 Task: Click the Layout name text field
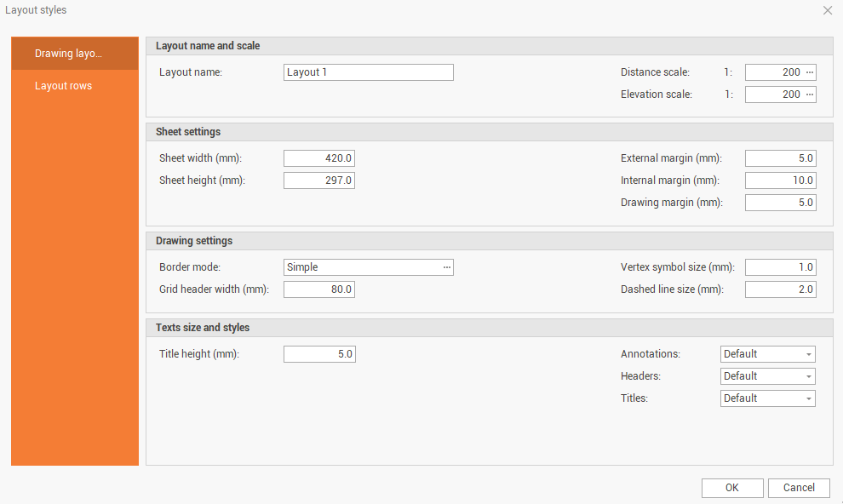[368, 72]
